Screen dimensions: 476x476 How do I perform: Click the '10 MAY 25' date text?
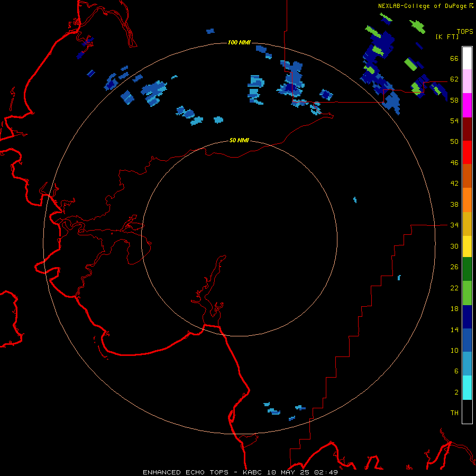pyautogui.click(x=288, y=472)
